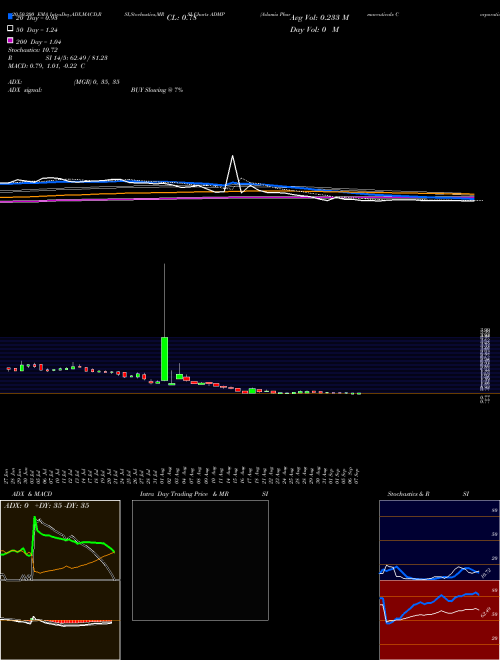Click the 'Avg Vol: 0.233 M' label
Screen dimensions: 500x660
click(x=319, y=18)
